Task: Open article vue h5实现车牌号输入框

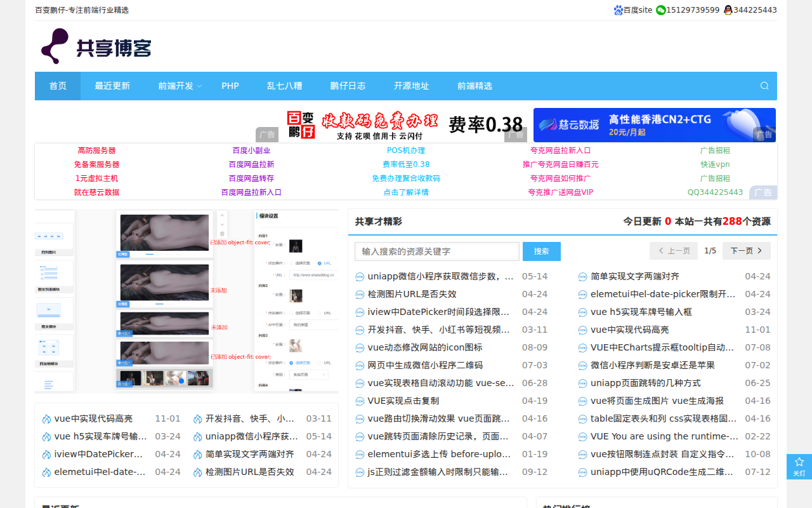Action: 641,312
